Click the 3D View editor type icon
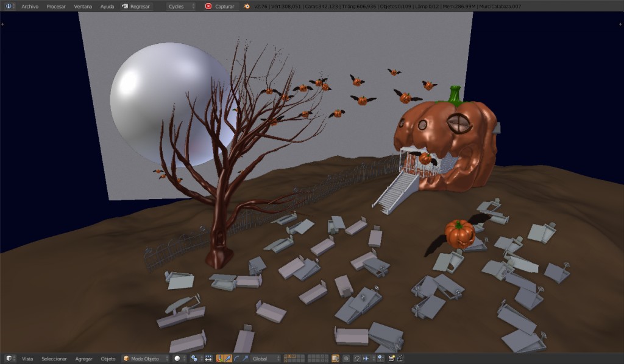The image size is (624, 364). [x=10, y=359]
